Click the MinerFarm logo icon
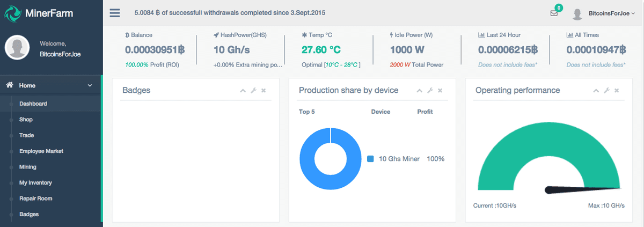The image size is (644, 227). click(x=12, y=12)
